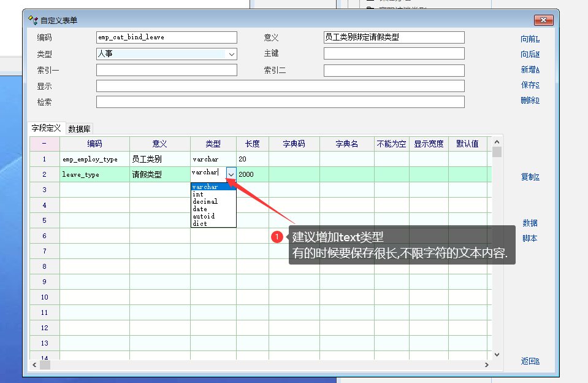The height and width of the screenshot is (383, 588).
Task: Click the 保存 button
Action: (530, 85)
